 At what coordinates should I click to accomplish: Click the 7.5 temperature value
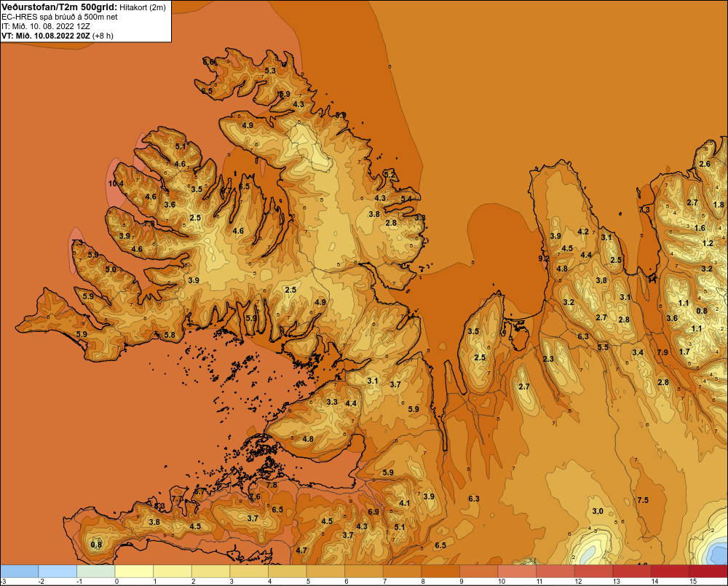tap(643, 500)
